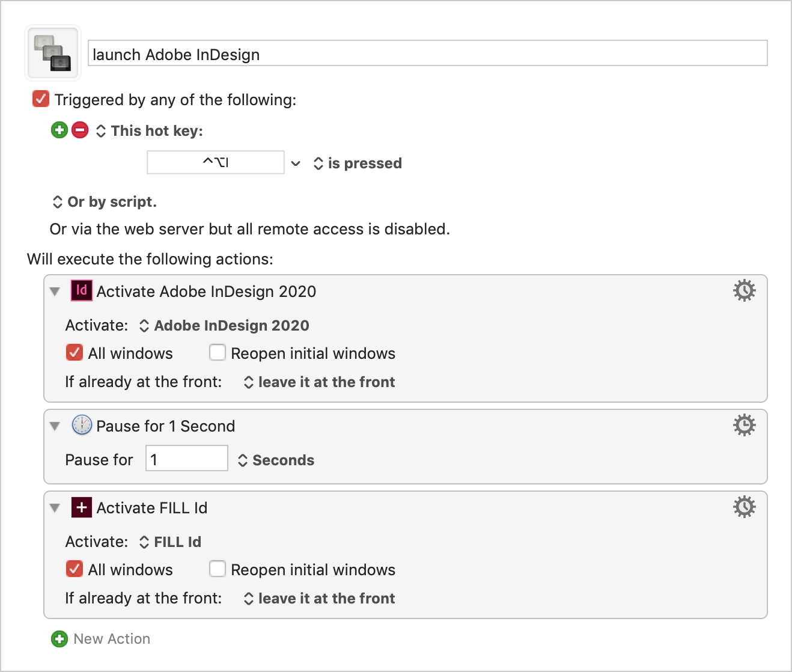Enable Reopen initial windows for FILL Id
The height and width of the screenshot is (672, 792).
pos(218,569)
